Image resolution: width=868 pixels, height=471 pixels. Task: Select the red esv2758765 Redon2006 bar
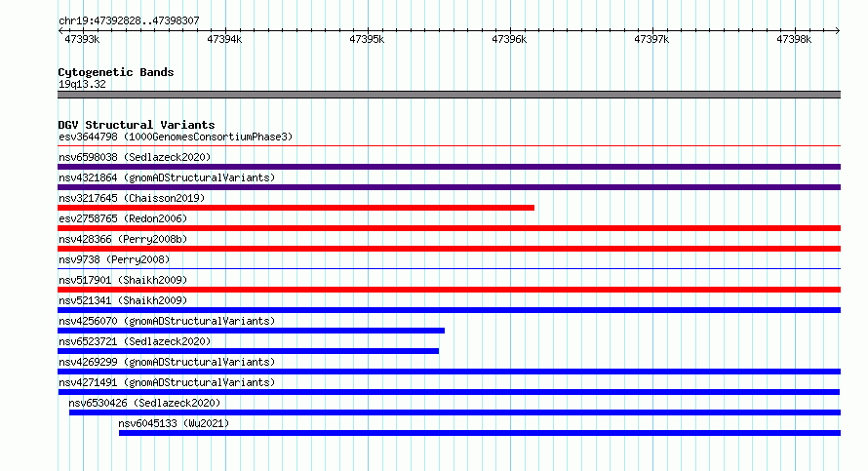[x=449, y=228]
